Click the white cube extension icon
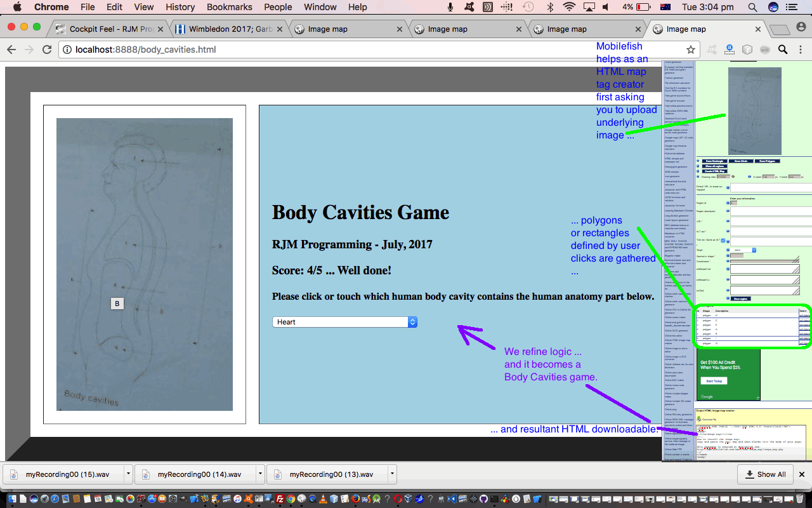Screen dimensions: 812x508 tap(748, 50)
